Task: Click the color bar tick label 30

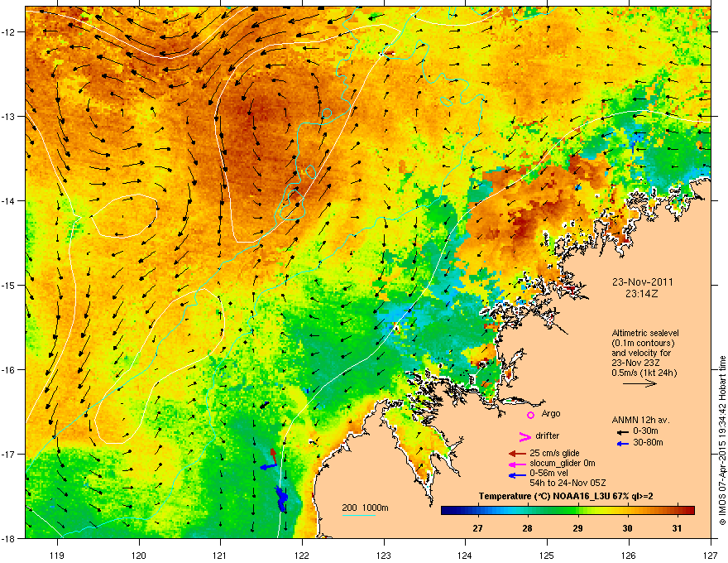Action: coord(627,528)
